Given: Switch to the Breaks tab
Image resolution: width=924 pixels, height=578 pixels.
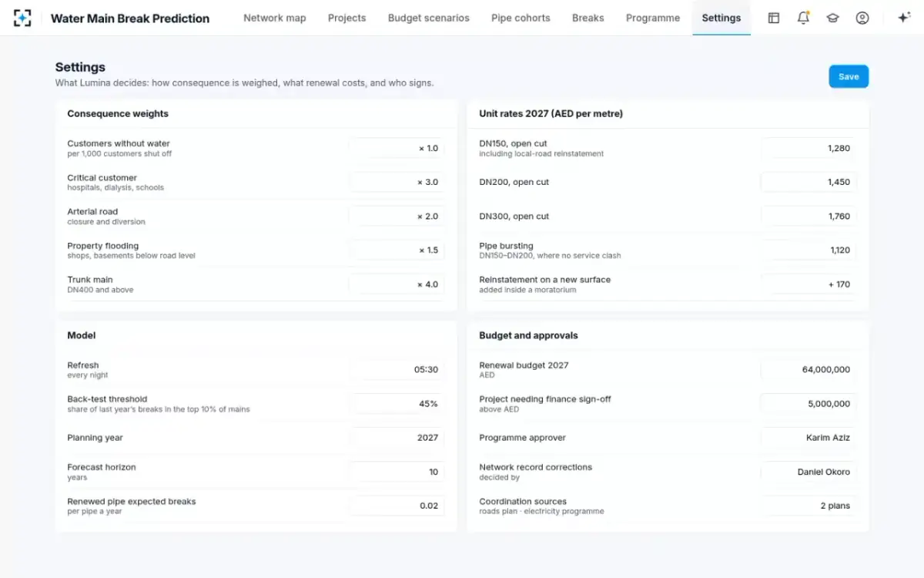Looking at the screenshot, I should [588, 18].
